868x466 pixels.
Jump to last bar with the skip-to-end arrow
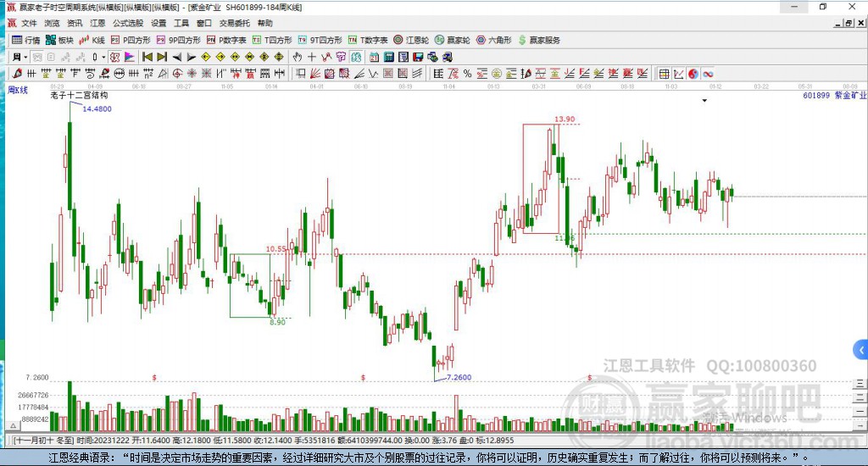(162, 57)
